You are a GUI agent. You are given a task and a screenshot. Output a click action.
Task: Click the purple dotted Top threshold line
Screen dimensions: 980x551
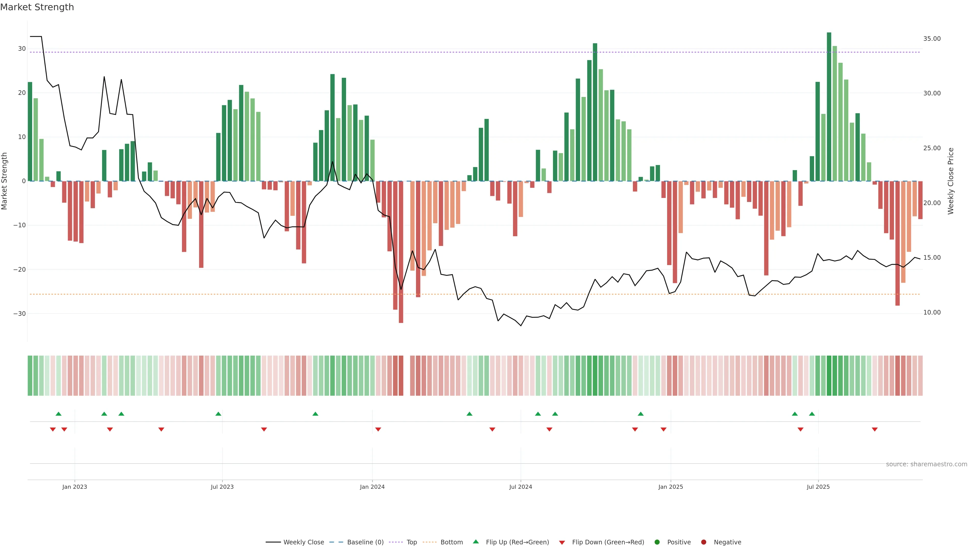point(457,52)
